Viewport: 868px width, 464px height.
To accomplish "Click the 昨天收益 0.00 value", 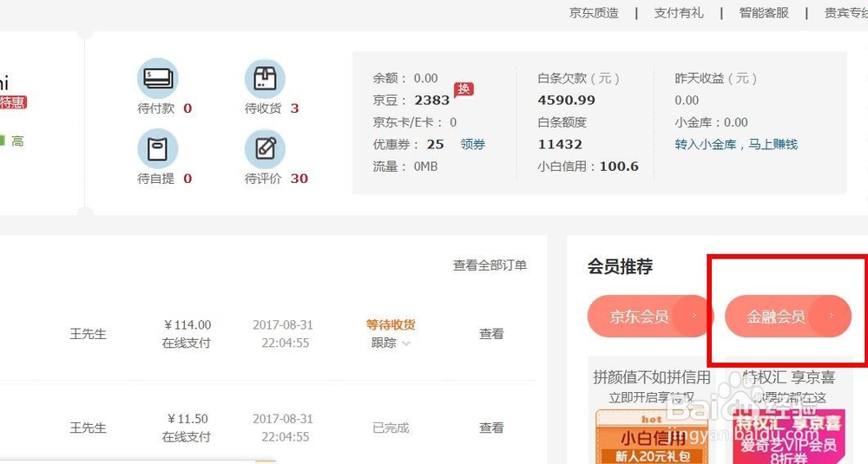I will (x=687, y=100).
